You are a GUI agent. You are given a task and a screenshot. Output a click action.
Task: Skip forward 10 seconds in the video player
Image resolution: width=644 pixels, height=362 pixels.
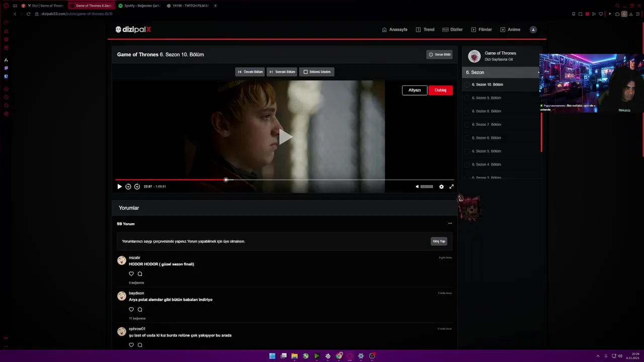pyautogui.click(x=137, y=187)
